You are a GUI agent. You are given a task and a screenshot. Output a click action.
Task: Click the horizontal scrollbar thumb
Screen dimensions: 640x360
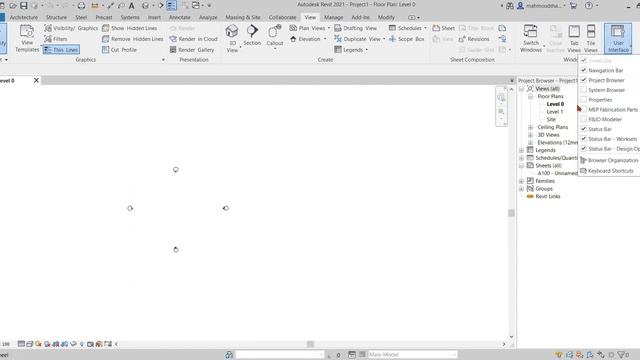coord(311,344)
